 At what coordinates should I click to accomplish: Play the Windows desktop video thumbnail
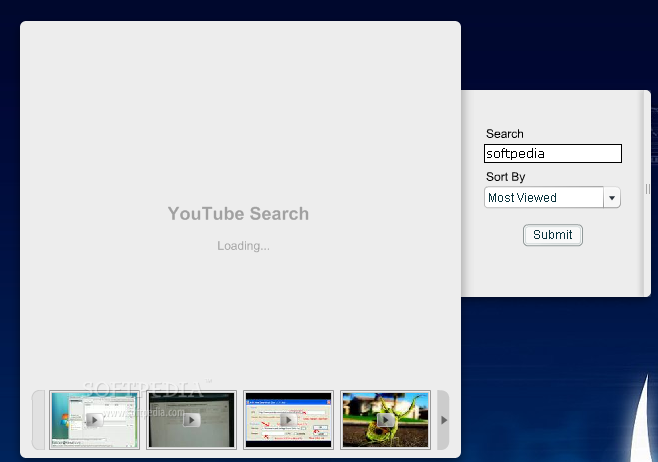(94, 420)
